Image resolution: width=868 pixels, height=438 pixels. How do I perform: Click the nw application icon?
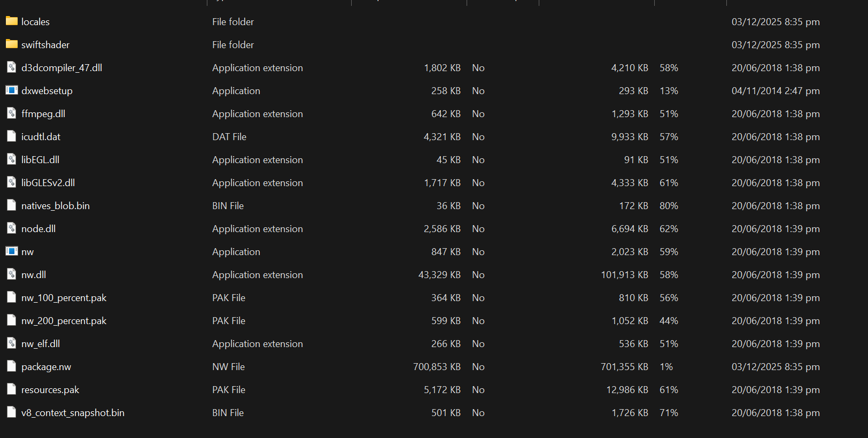(12, 251)
